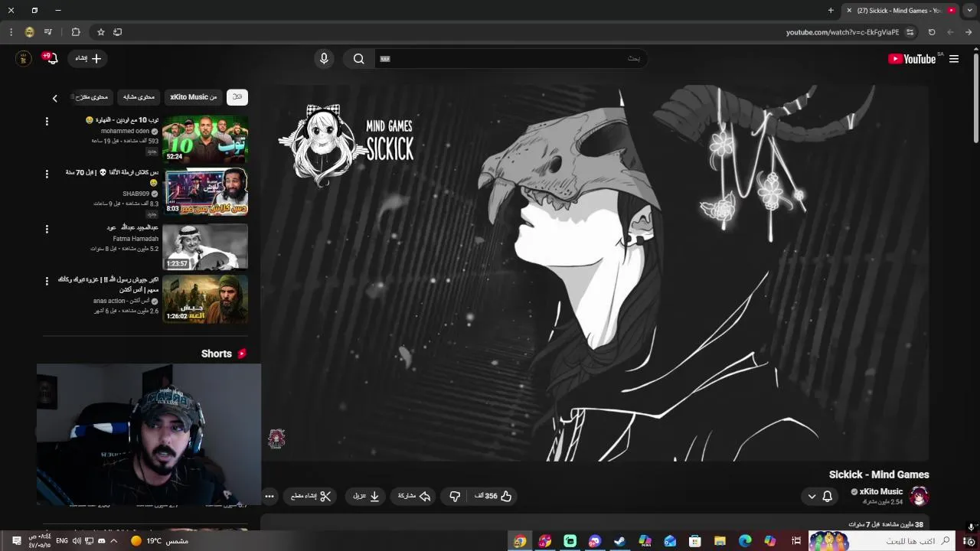Open YouTube notifications bell with 9+ badge
This screenshot has height=551, width=980.
pyautogui.click(x=51, y=58)
